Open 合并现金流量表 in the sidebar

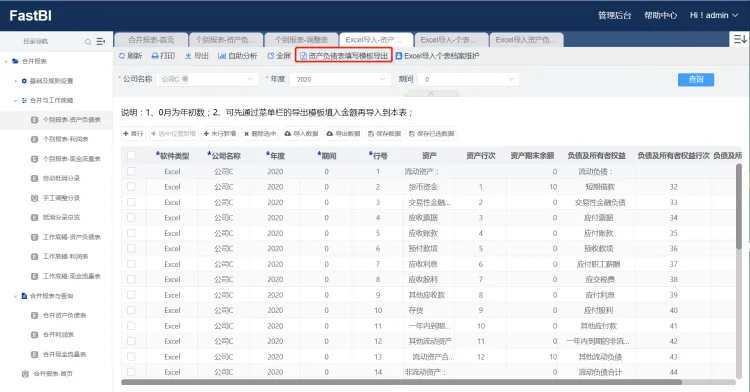point(65,355)
